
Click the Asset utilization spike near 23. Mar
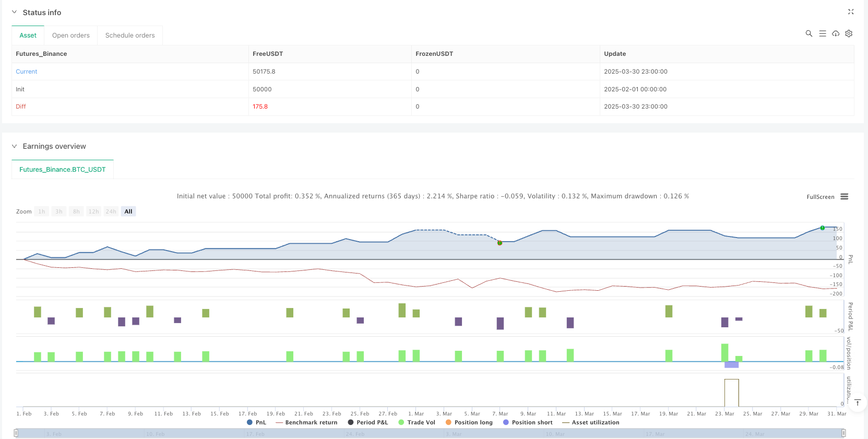tap(732, 393)
